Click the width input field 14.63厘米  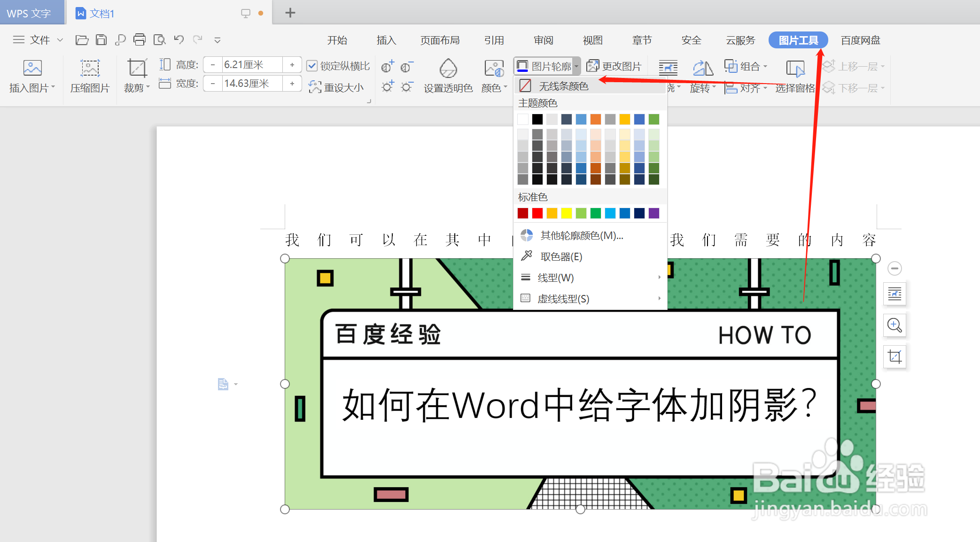[252, 84]
